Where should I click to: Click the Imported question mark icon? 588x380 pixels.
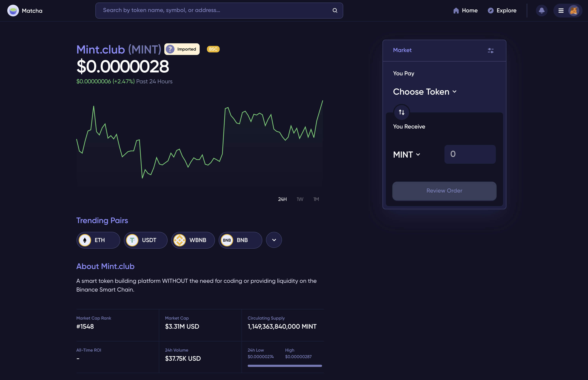pos(170,49)
